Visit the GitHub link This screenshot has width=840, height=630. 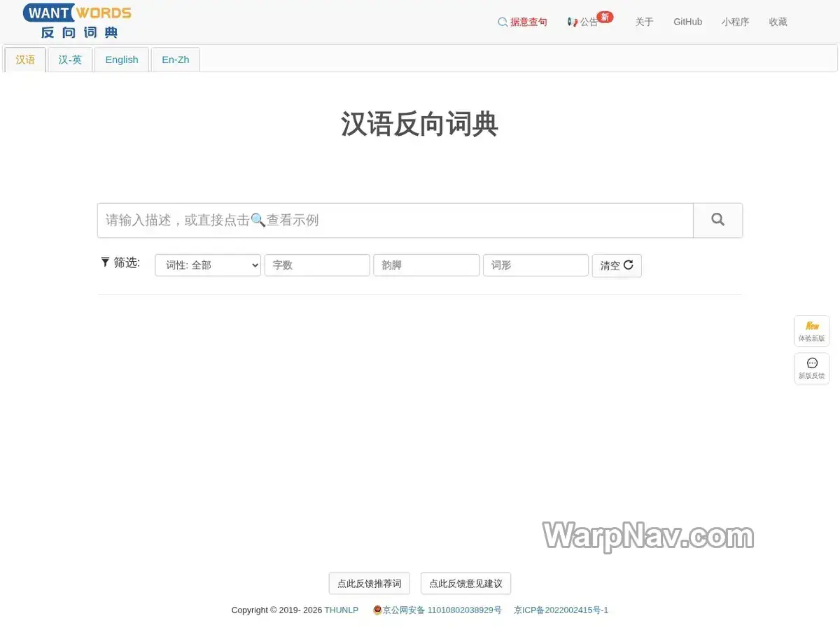click(687, 22)
